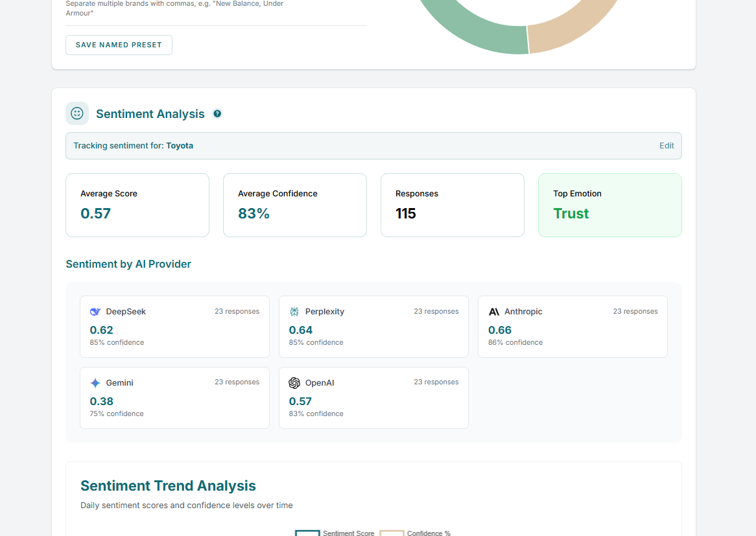This screenshot has width=756, height=536.
Task: Click OpenAI 83% confidence text
Action: coord(316,414)
